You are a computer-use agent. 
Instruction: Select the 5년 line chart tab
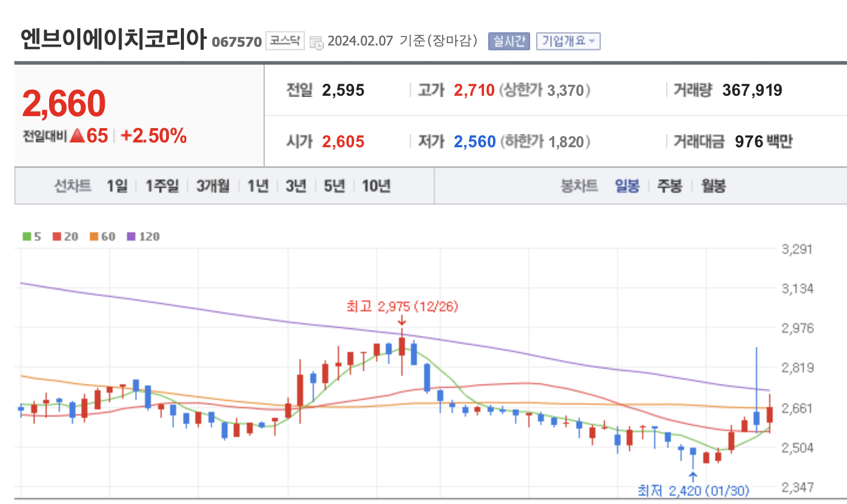click(334, 186)
